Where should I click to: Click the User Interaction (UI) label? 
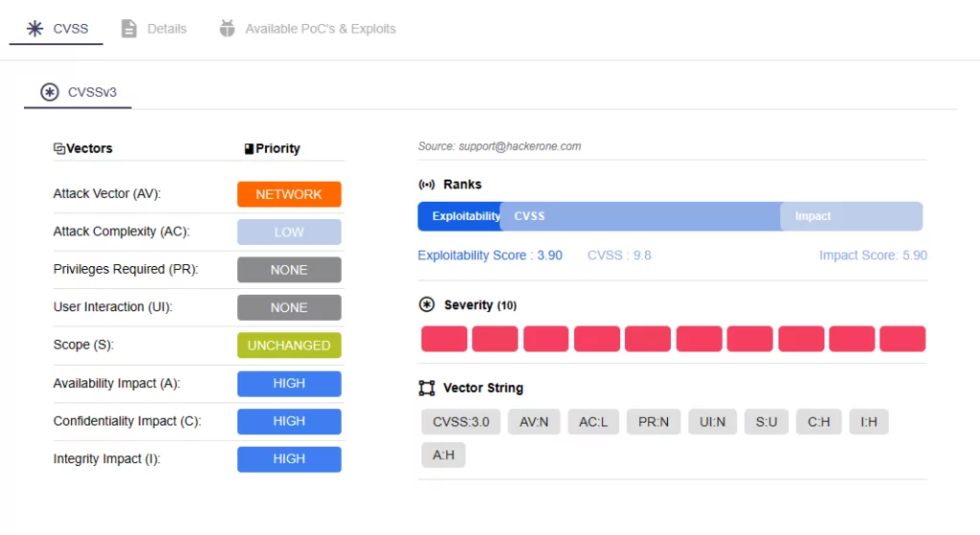(113, 307)
